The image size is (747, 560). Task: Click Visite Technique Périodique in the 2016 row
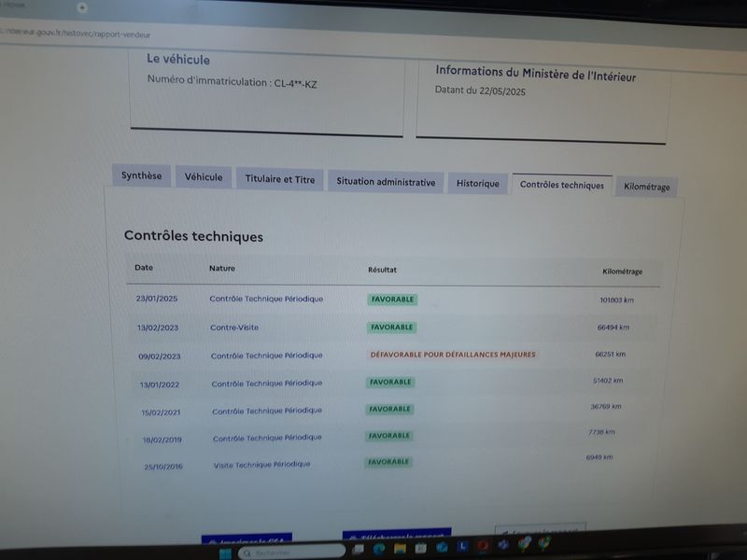(x=261, y=464)
